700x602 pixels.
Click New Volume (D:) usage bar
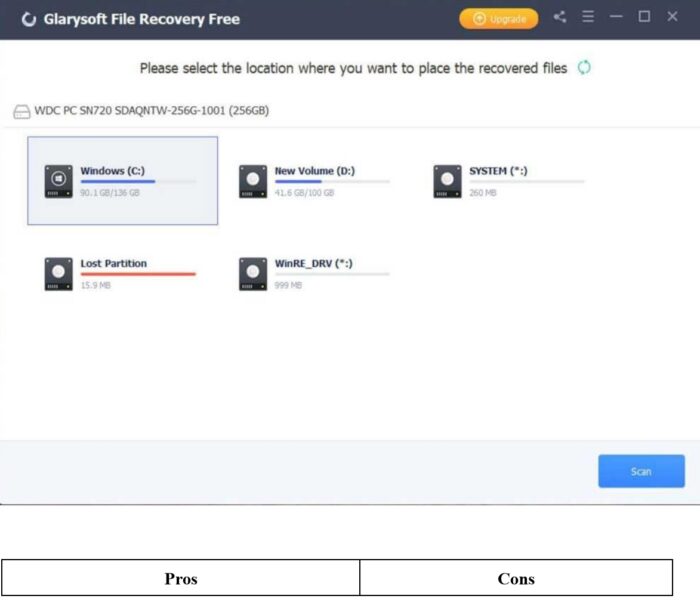click(x=332, y=182)
